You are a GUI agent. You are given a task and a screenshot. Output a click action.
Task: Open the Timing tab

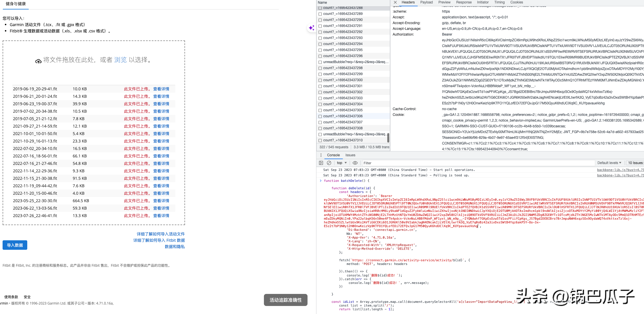(499, 2)
